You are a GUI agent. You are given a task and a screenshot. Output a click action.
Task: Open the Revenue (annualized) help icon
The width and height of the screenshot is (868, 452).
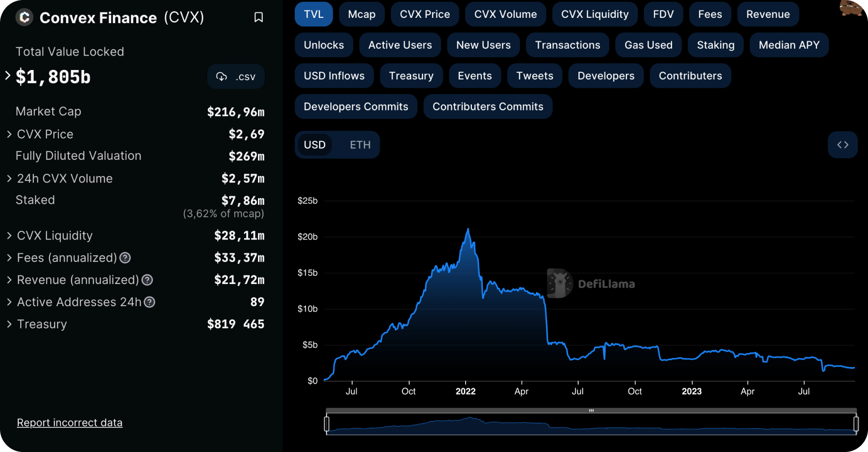(x=147, y=280)
